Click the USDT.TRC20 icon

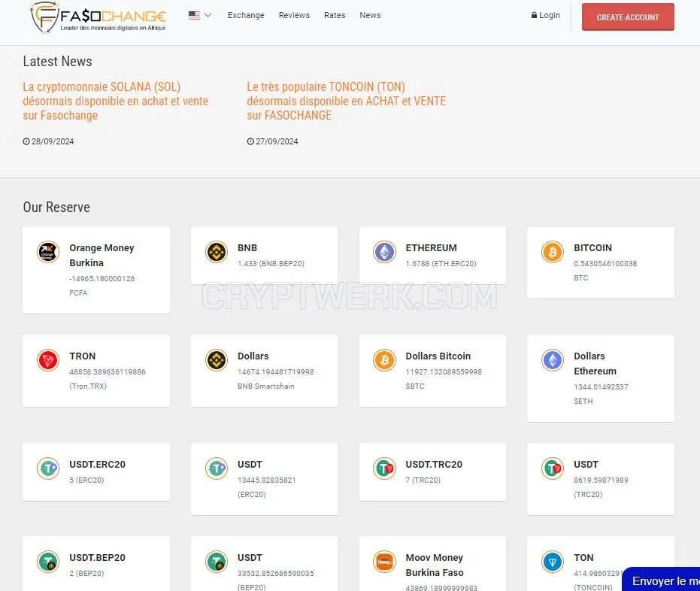coord(384,468)
